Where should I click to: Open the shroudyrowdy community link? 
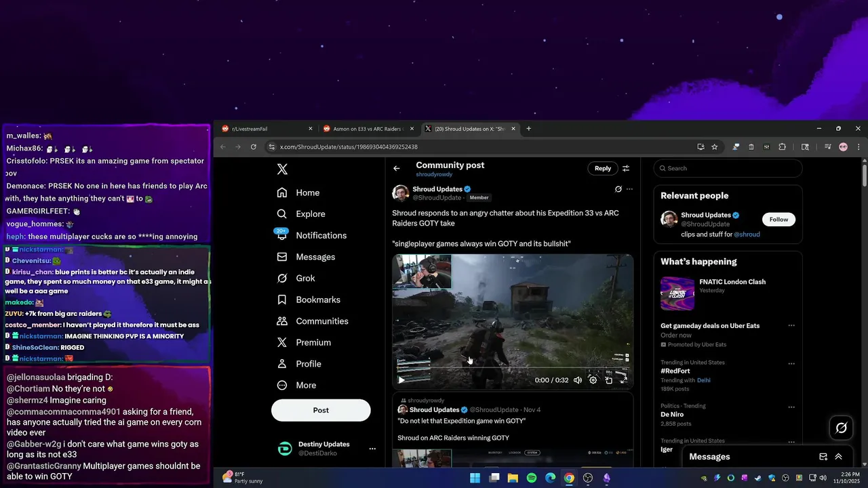pos(433,174)
